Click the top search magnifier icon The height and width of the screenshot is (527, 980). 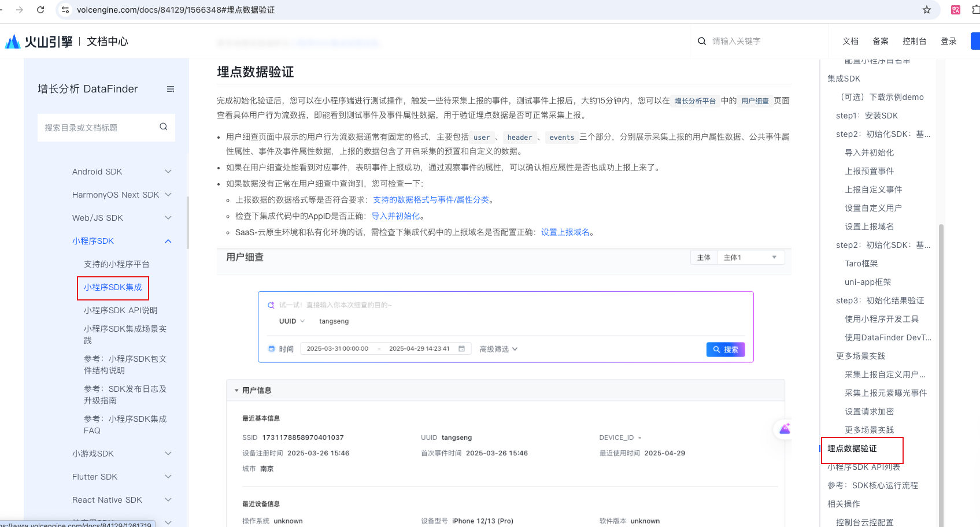(702, 41)
